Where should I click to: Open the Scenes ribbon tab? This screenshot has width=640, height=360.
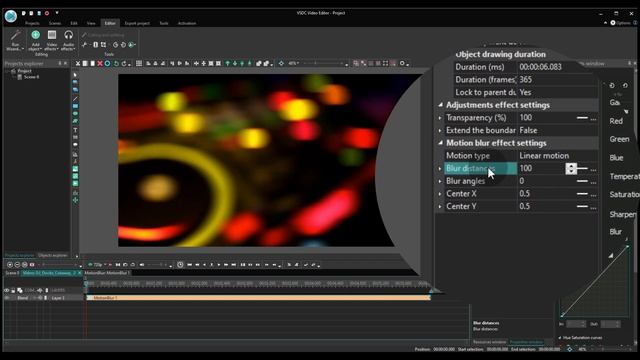55,23
